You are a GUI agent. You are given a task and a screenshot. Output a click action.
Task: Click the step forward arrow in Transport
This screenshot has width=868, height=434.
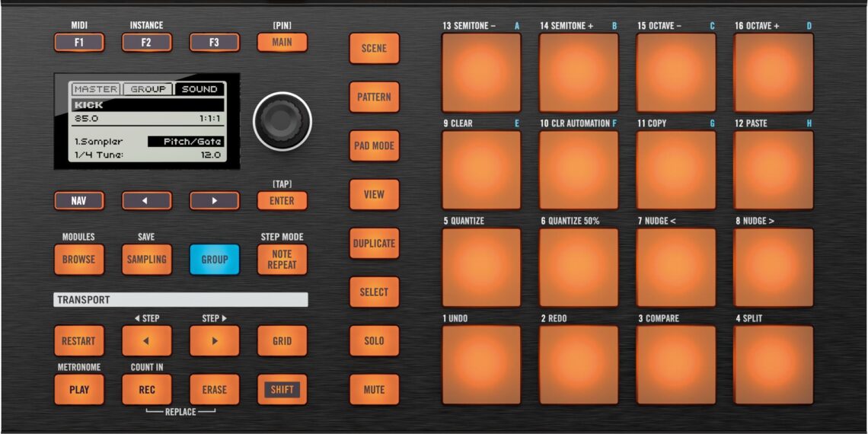coord(214,341)
